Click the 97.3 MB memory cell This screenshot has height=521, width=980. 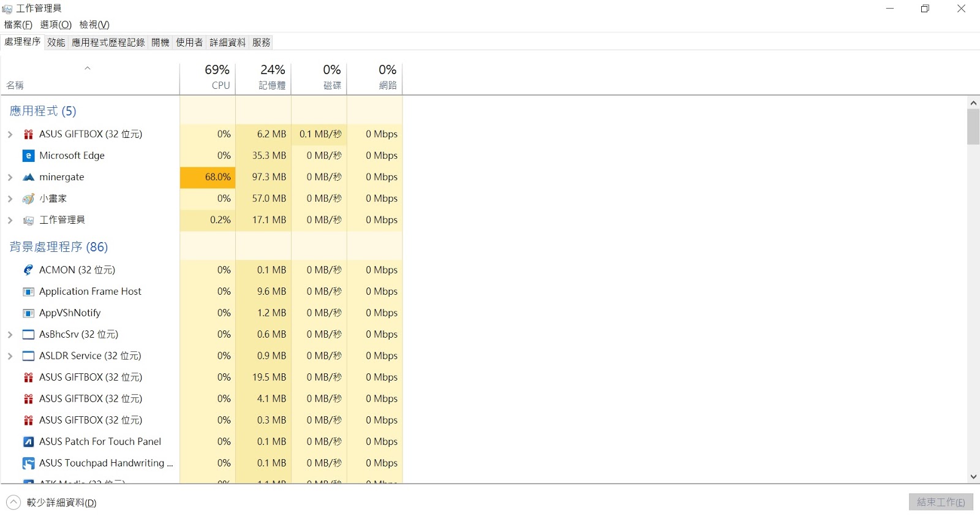tap(263, 177)
